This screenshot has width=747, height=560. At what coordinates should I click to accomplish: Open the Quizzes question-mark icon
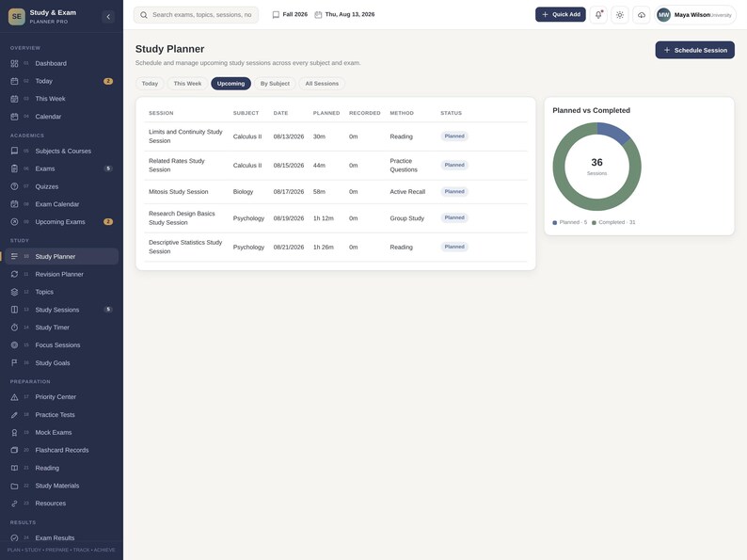14,186
